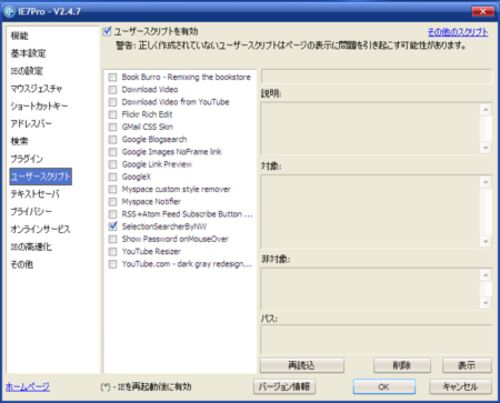Enable Download Video from YouTube checkbox
The height and width of the screenshot is (403, 500).
tap(113, 102)
